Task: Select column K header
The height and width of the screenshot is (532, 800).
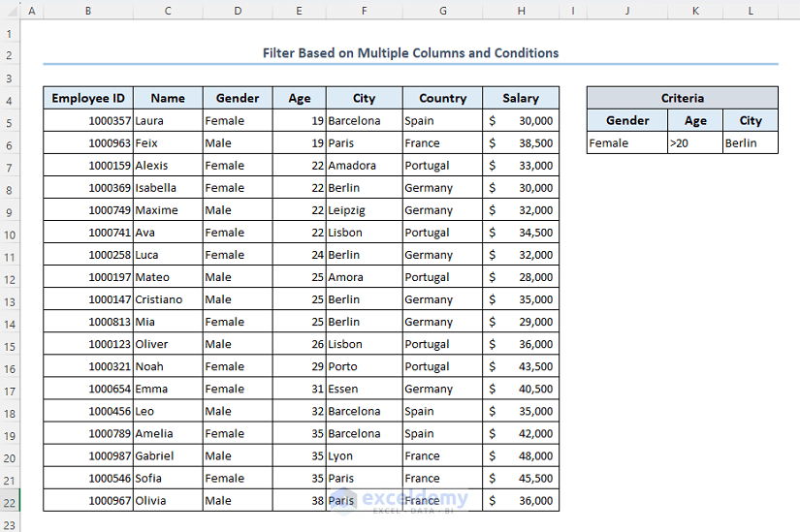Action: (695, 11)
